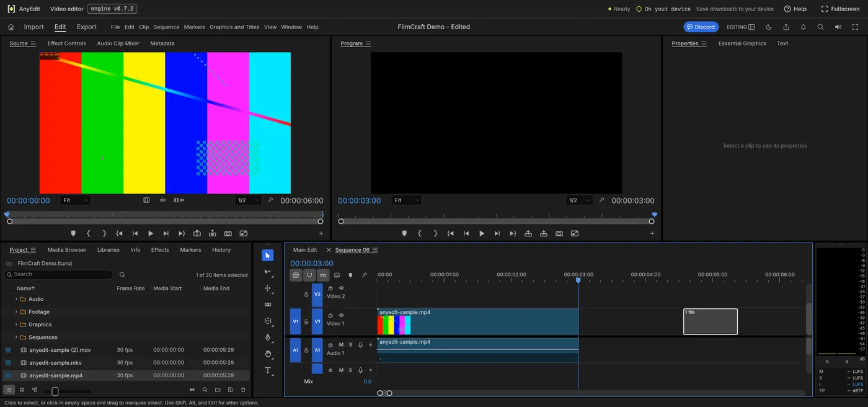Open Source monitor Fit zoom dropdown
Screen dimensions: 868x407
point(76,200)
